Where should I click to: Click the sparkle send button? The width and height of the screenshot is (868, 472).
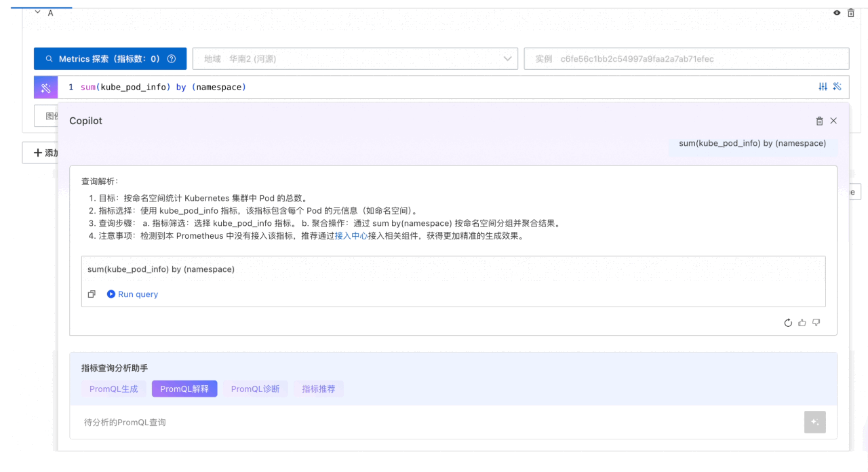[x=815, y=422]
